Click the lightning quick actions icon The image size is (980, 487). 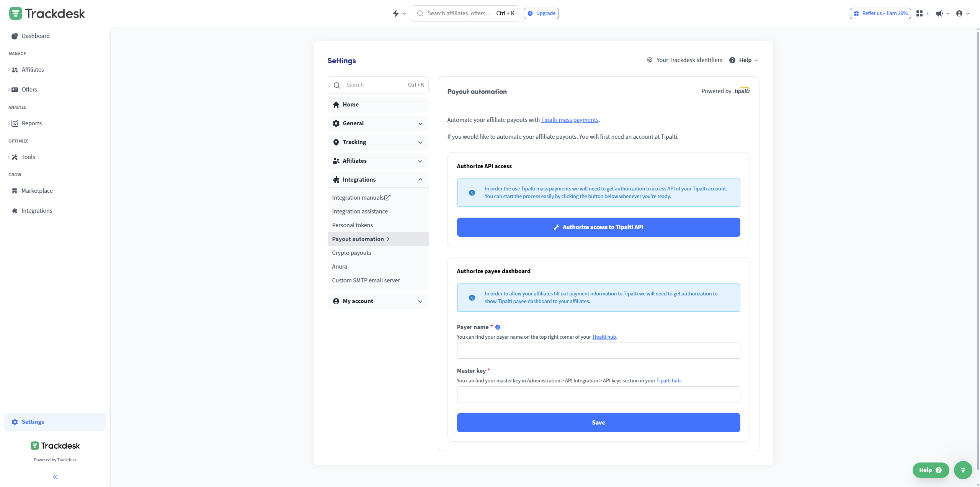396,13
